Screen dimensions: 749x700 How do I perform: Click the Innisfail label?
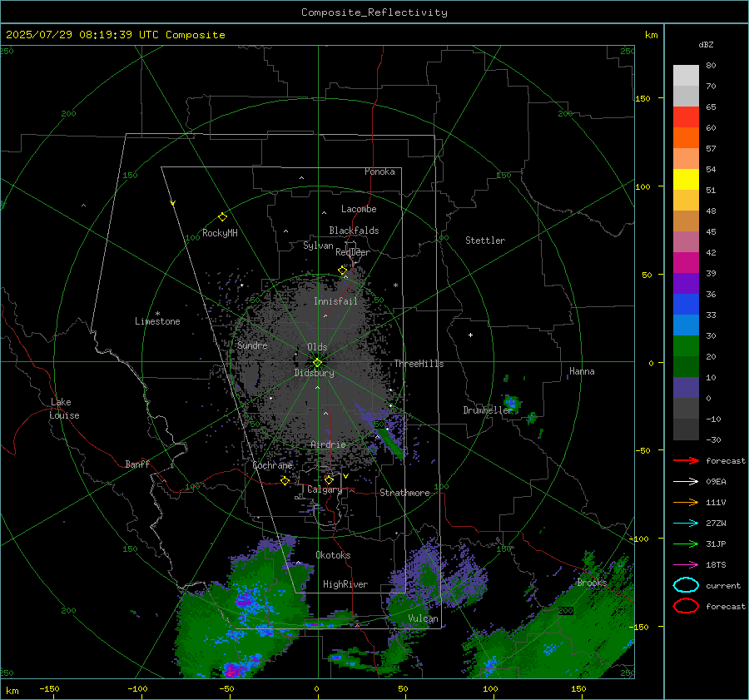335,301
